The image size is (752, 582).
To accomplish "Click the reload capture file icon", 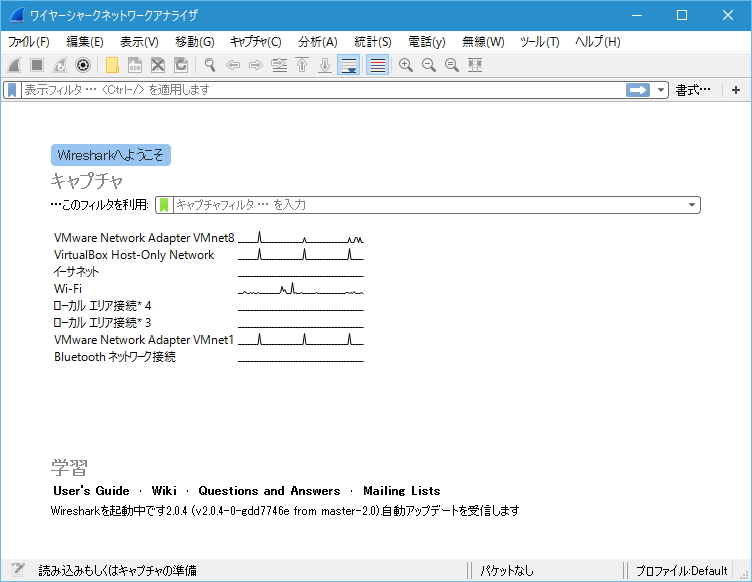I will 181,65.
